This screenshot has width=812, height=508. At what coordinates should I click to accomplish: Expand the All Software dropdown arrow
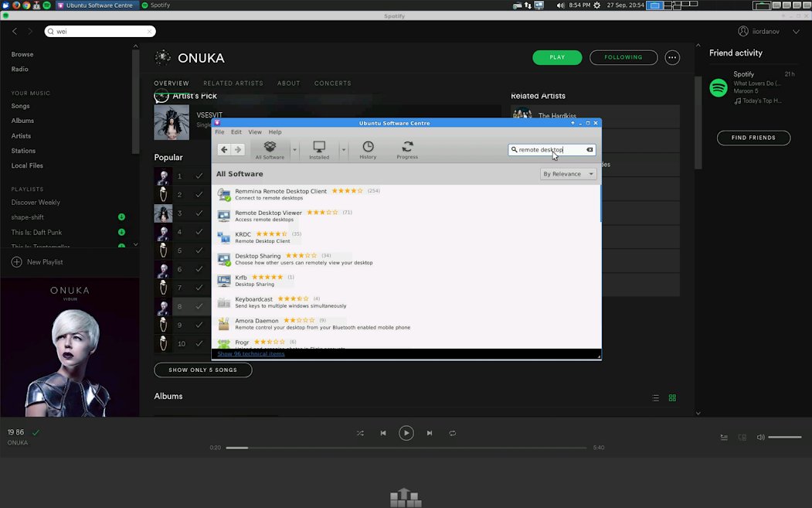(x=294, y=149)
